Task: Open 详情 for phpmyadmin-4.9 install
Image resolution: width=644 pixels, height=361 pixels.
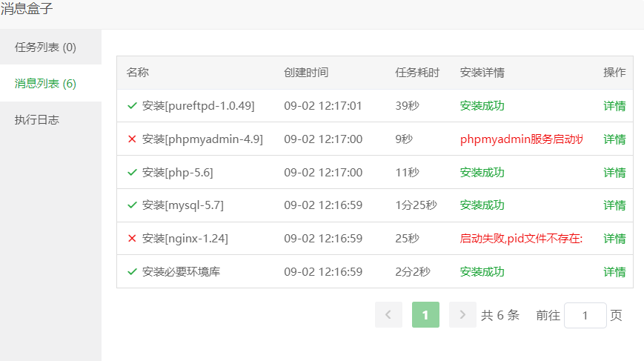Action: coord(614,139)
